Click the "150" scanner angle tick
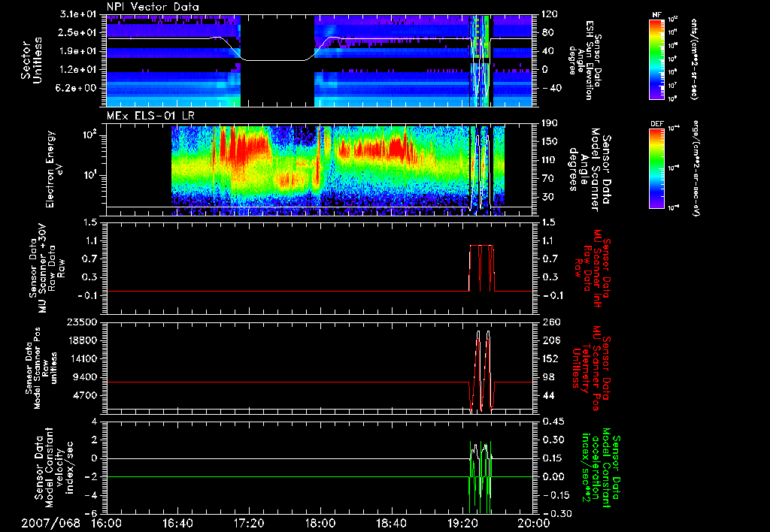 [x=550, y=141]
